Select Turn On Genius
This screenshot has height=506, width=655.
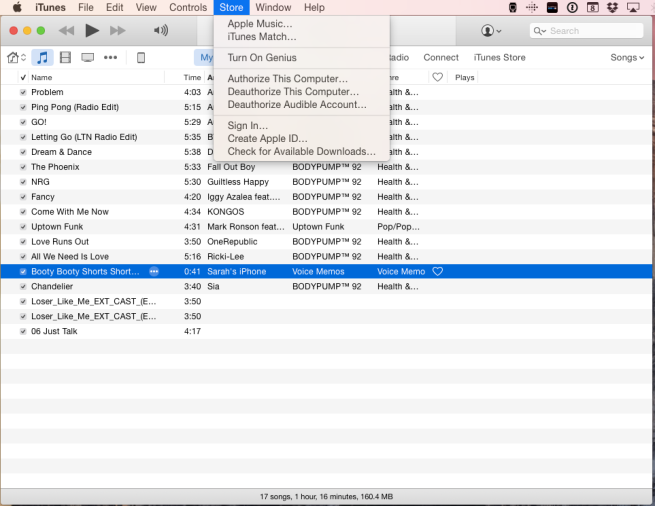click(x=262, y=58)
